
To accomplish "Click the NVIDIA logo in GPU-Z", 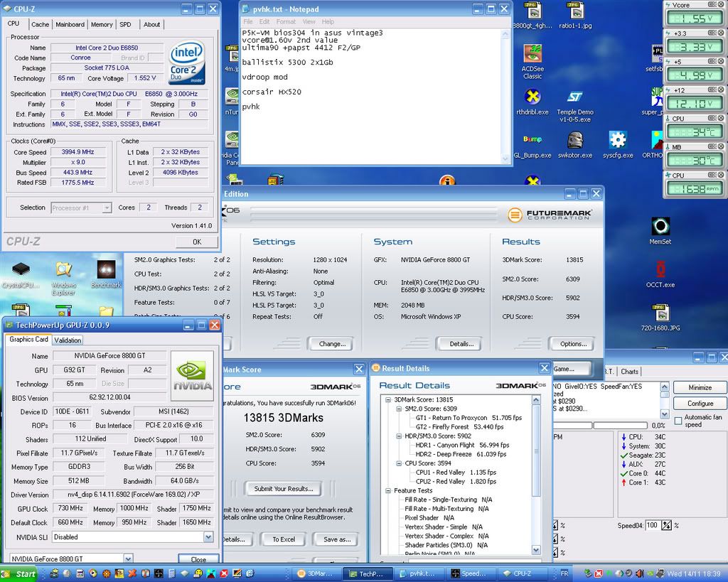I will coord(192,376).
